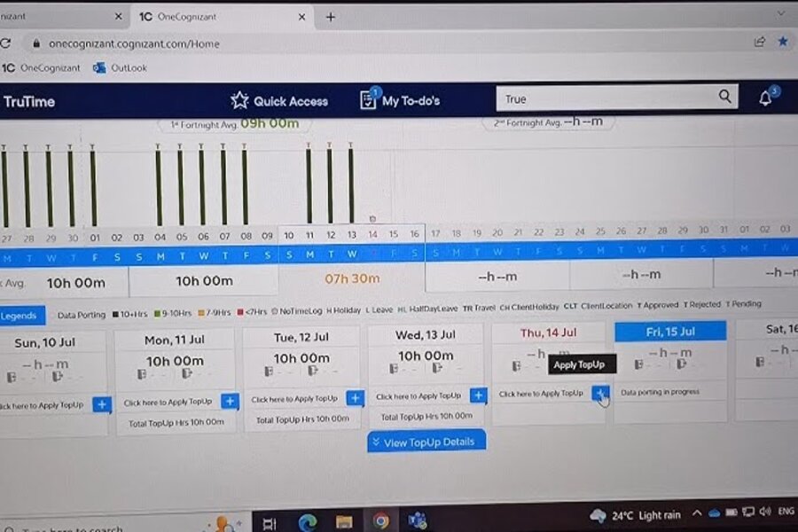Expand View TopUp Details
Image resolution: width=798 pixels, height=532 pixels.
426,442
